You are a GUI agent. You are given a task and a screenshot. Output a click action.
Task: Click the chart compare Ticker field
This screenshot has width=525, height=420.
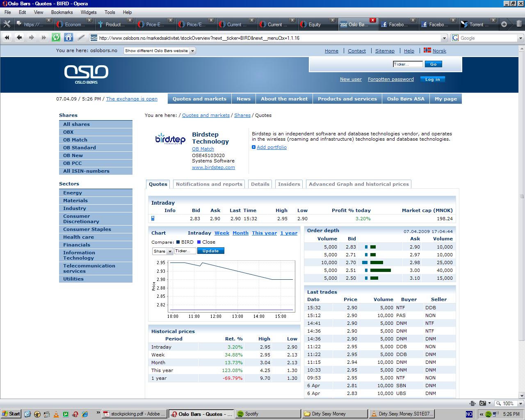point(185,251)
